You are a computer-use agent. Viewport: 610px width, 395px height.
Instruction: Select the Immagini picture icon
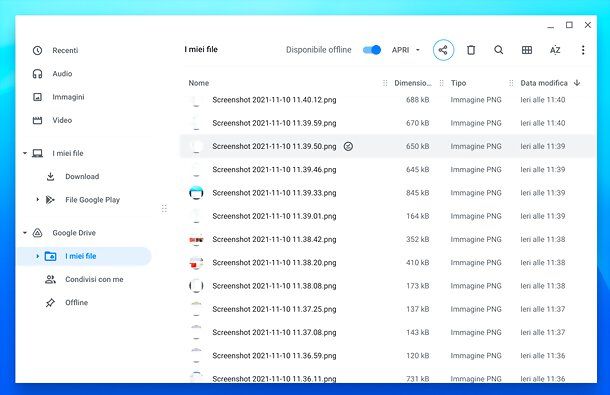pyautogui.click(x=37, y=97)
